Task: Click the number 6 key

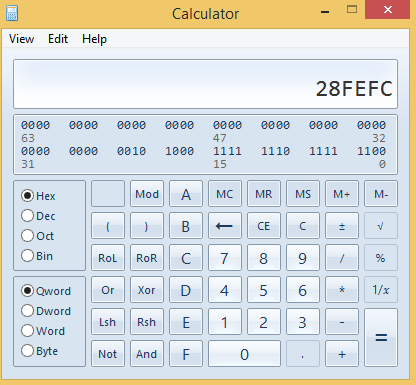Action: point(303,290)
